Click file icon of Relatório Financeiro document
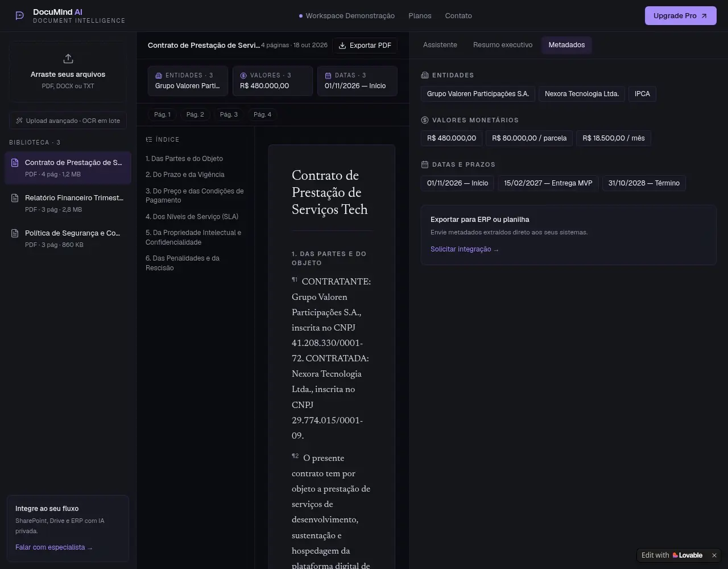 (x=15, y=198)
